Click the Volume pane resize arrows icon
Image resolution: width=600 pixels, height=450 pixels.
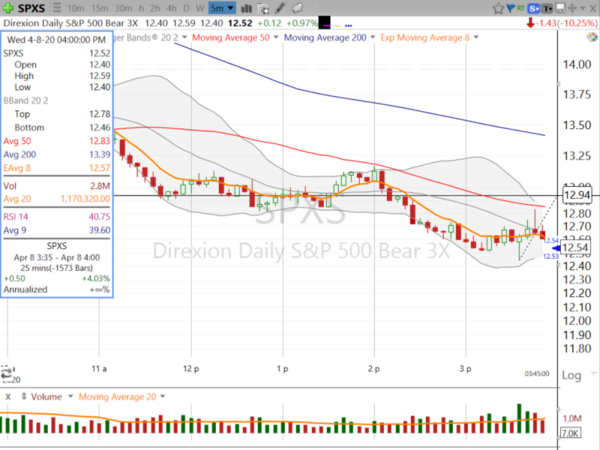click(x=24, y=396)
